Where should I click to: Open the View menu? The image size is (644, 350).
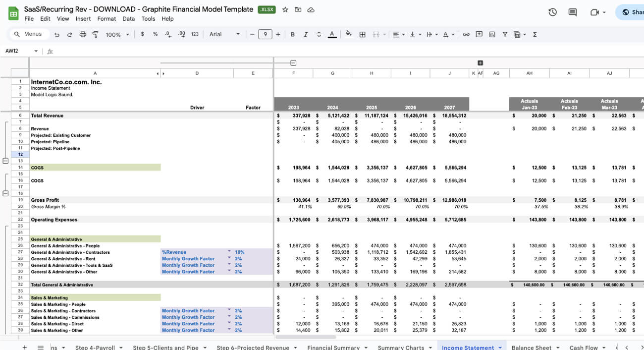[x=63, y=19]
